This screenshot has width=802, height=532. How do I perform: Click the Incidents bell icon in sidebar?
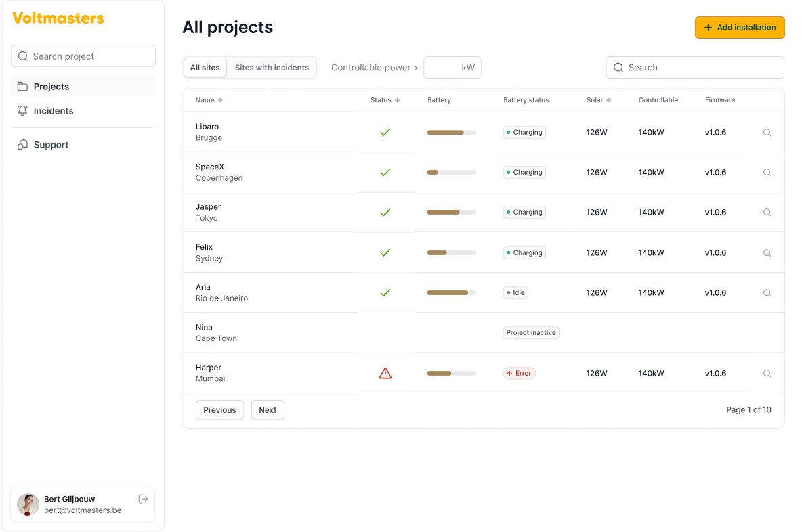(x=22, y=111)
